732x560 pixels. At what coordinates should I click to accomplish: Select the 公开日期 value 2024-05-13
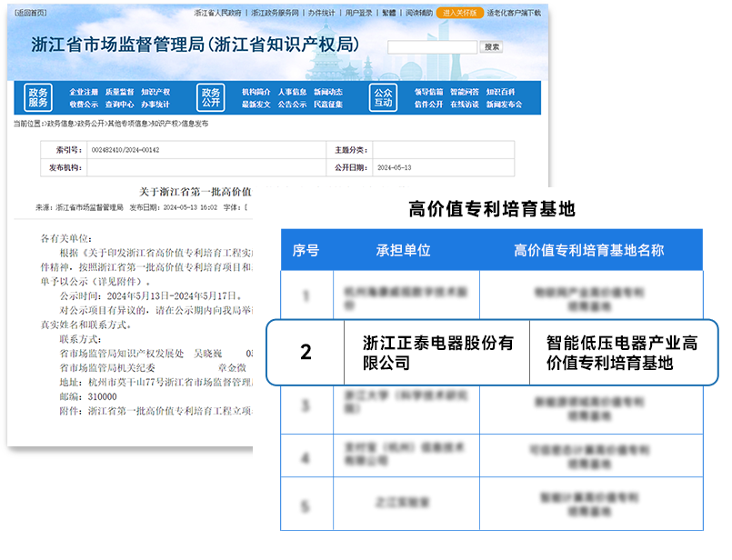click(x=395, y=167)
